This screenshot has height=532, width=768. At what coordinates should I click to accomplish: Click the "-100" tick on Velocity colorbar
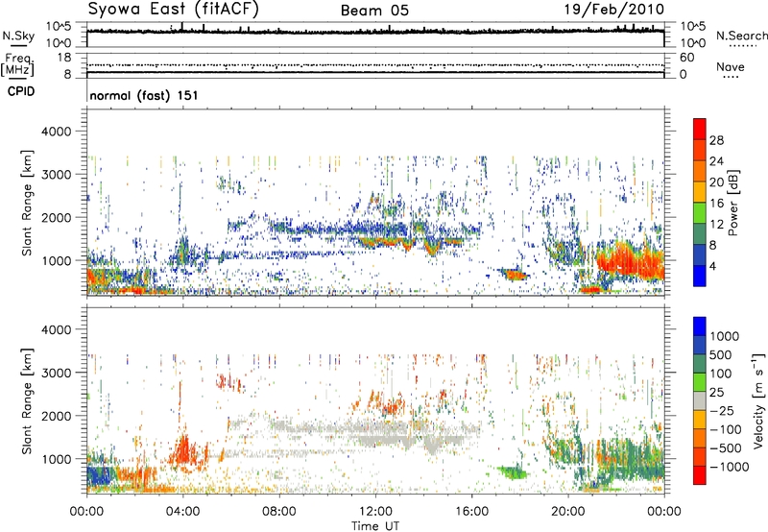pos(725,429)
